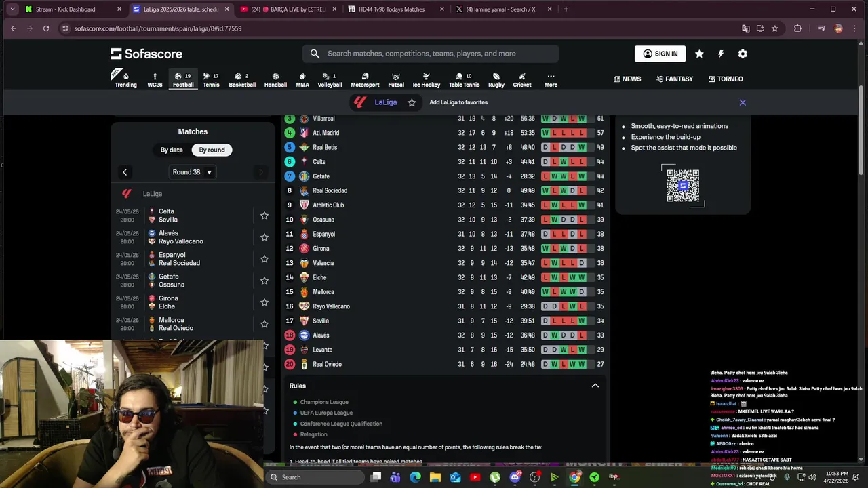
Task: Open favorites star in Sofascore header
Action: click(699, 54)
